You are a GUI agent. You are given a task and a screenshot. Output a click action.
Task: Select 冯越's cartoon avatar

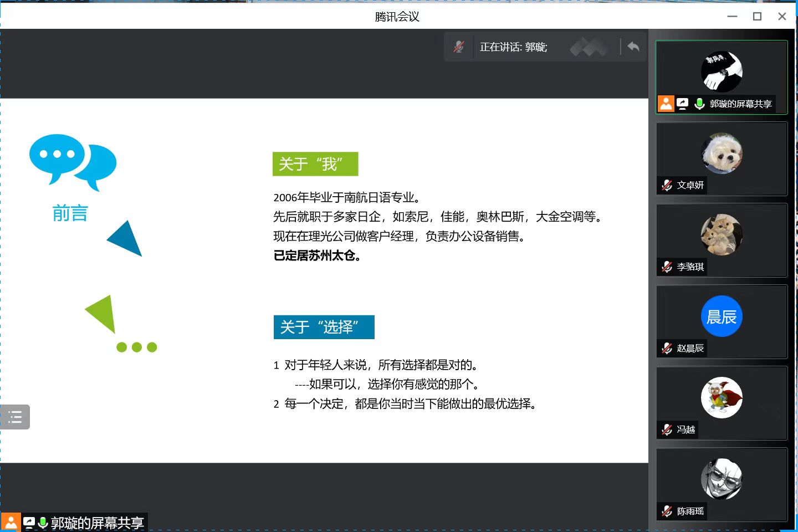[722, 397]
